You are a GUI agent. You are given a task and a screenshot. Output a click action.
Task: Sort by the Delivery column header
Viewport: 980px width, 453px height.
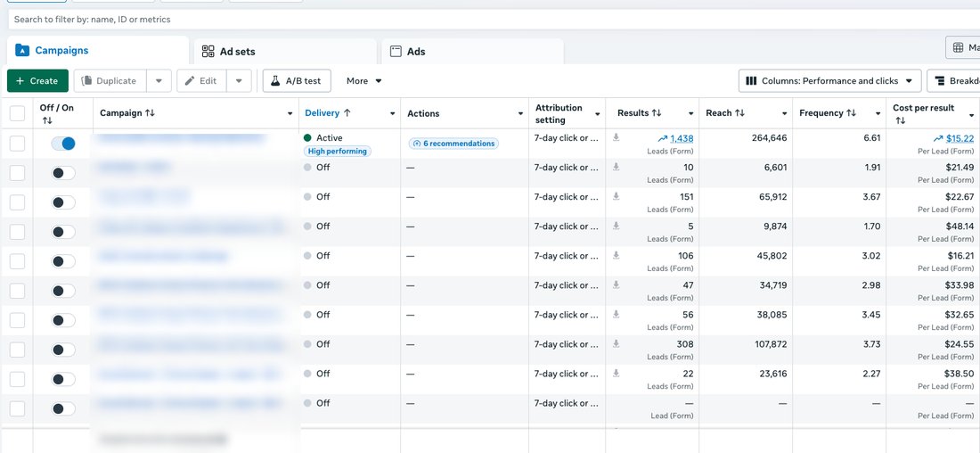click(x=328, y=113)
